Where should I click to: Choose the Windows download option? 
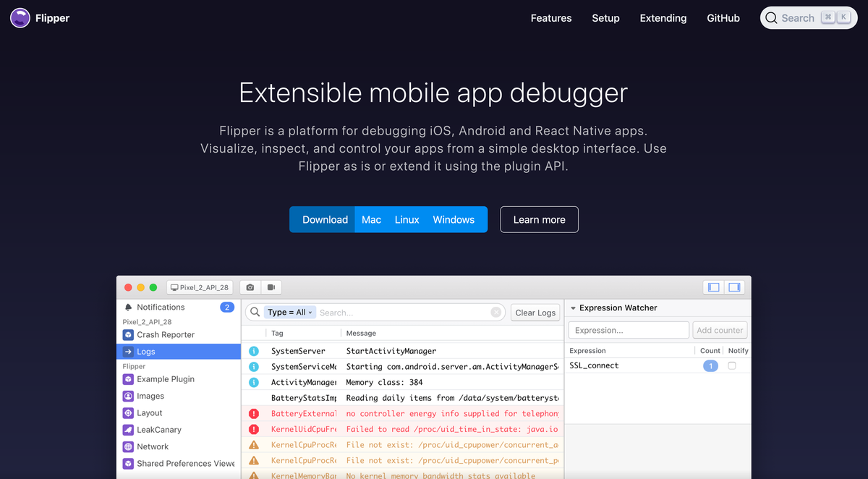(454, 219)
